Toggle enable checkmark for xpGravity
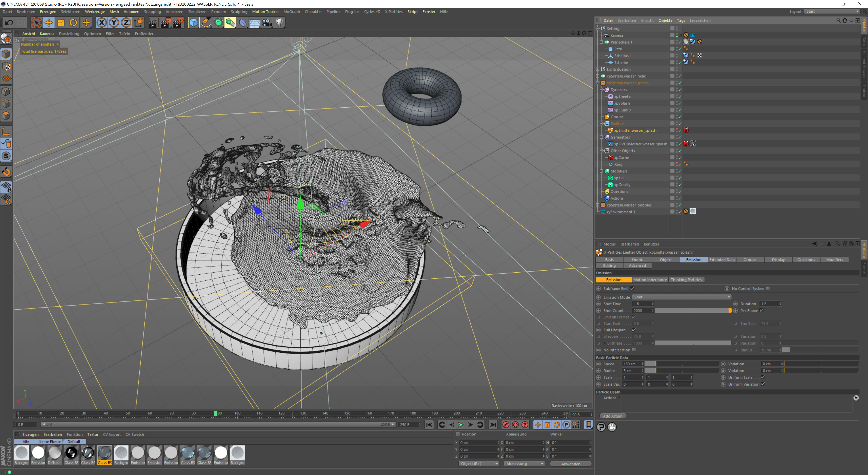The image size is (868, 475). 680,185
